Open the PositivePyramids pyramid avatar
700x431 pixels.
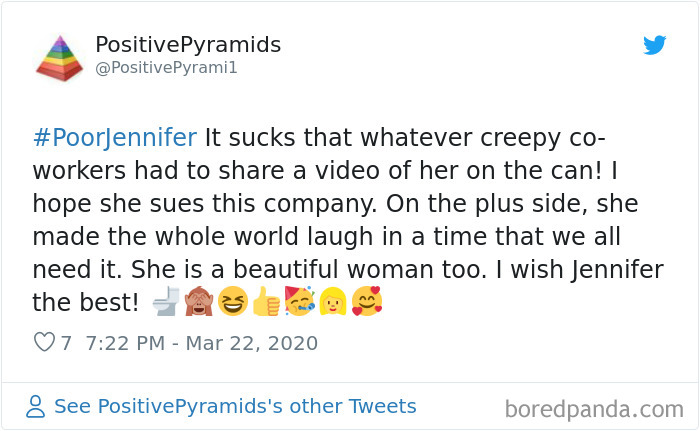[x=59, y=57]
